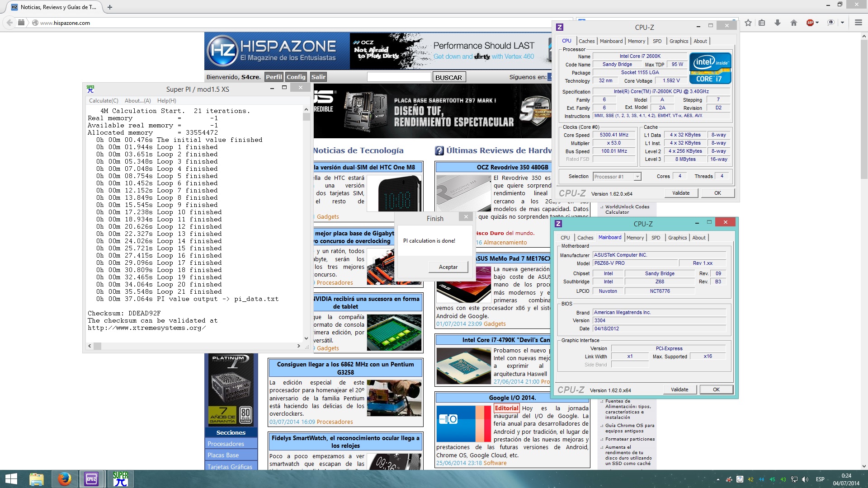Switch to CPU-Z on the taskbar
Viewport: 868px width, 488px height.
point(91,479)
